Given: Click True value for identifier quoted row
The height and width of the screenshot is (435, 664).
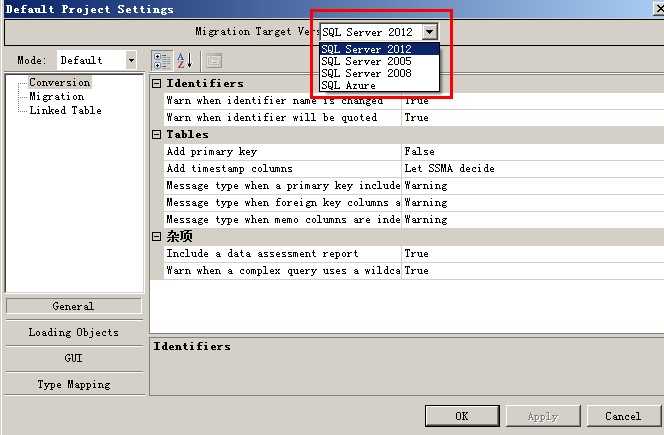Looking at the screenshot, I should tap(416, 117).
